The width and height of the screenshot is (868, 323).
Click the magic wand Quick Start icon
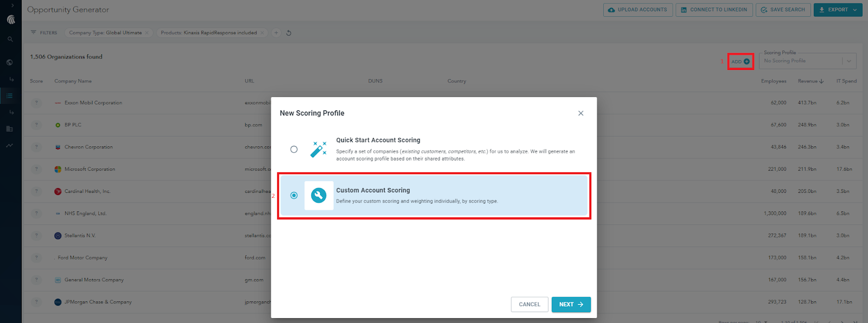(x=318, y=149)
